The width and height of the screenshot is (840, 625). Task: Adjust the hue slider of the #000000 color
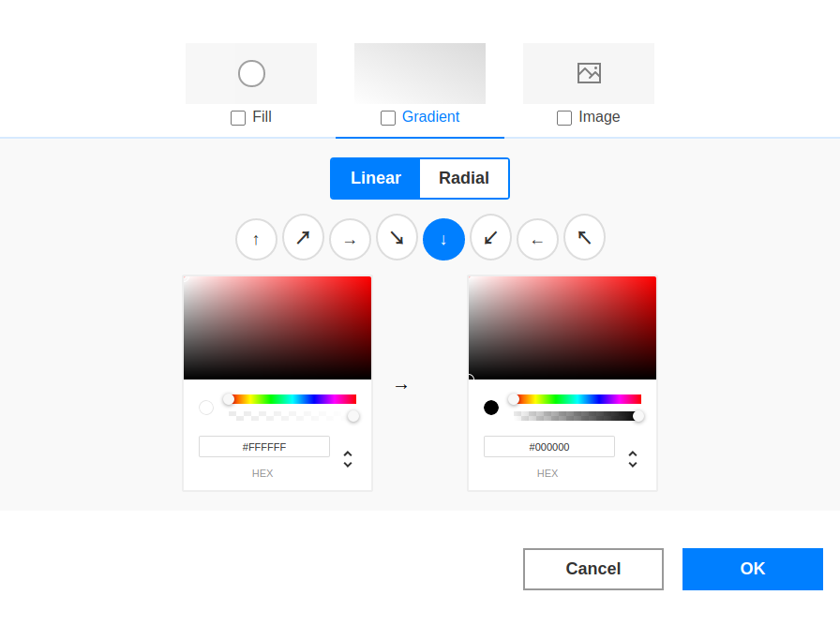click(x=577, y=399)
